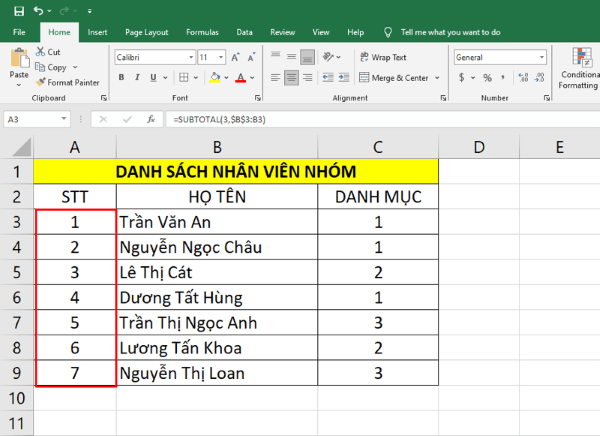
Task: Click the Borders icon
Action: pyautogui.click(x=184, y=78)
